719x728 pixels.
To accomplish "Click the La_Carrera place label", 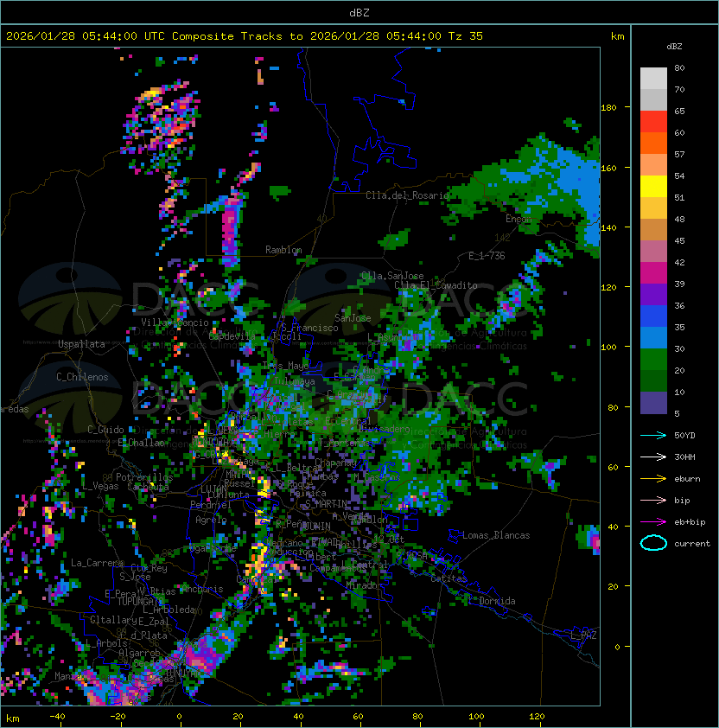I will coord(98,563).
